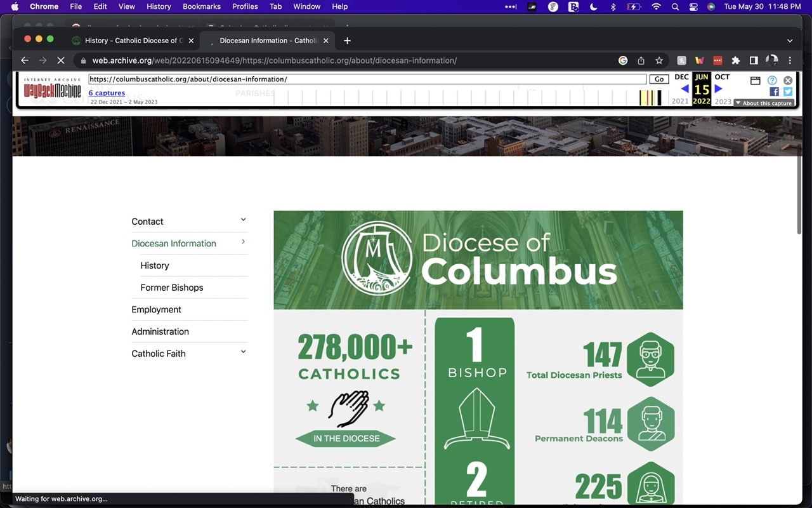Image resolution: width=812 pixels, height=508 pixels.
Task: Open Diocesan Information sidebar link
Action: click(x=174, y=244)
